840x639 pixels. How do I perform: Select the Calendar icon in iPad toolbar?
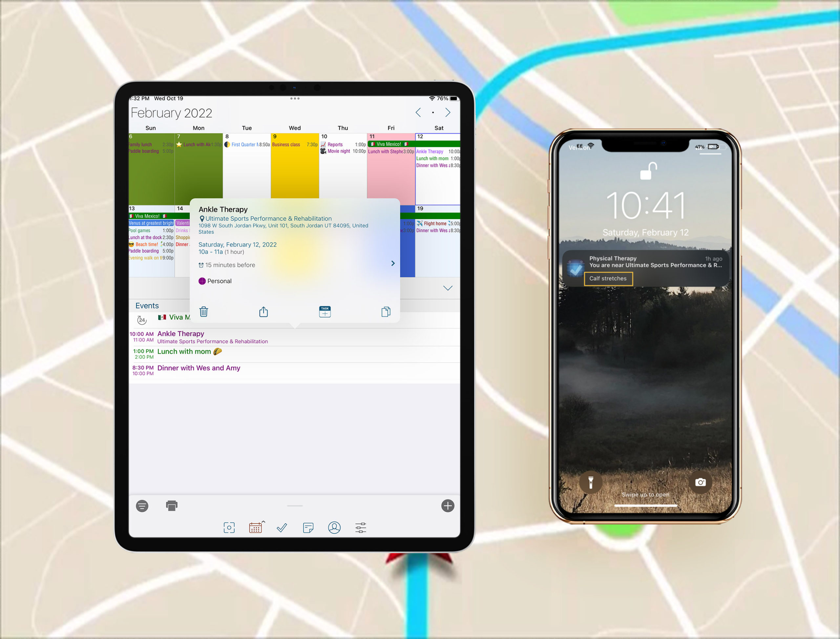click(x=257, y=527)
